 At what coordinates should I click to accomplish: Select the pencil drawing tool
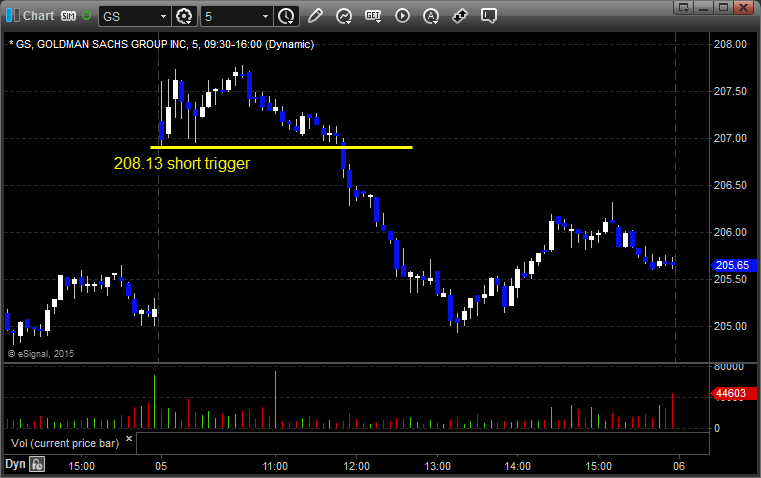click(315, 16)
